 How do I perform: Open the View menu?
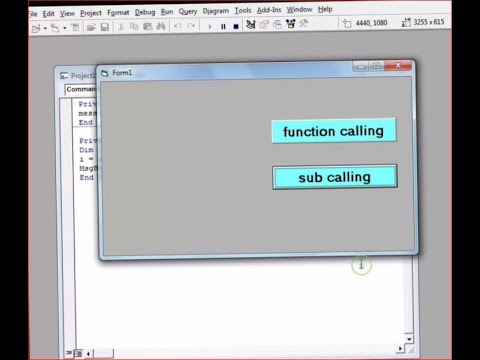67,13
